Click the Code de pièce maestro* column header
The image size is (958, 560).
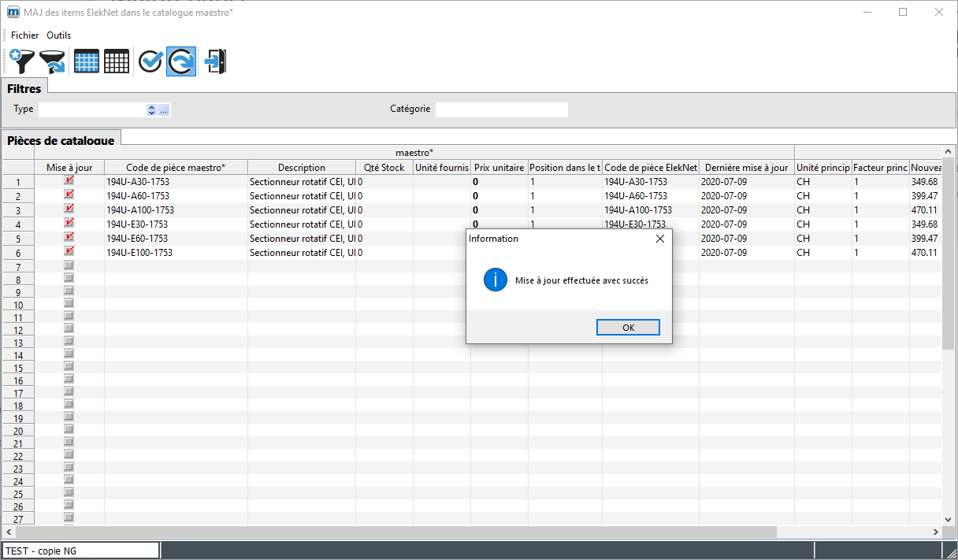[176, 167]
